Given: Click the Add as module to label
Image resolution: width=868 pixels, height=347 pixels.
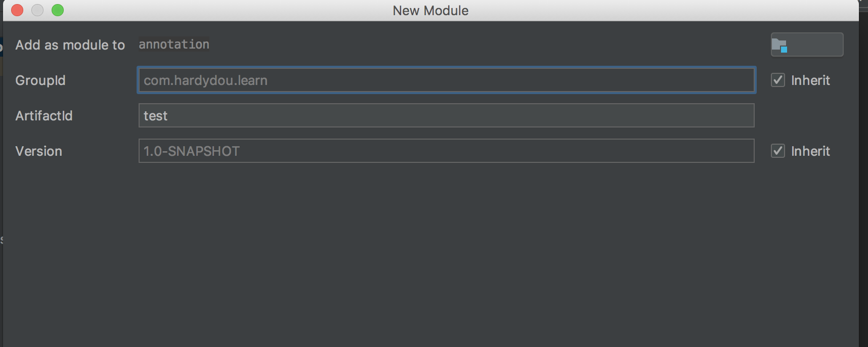Looking at the screenshot, I should click(x=70, y=45).
